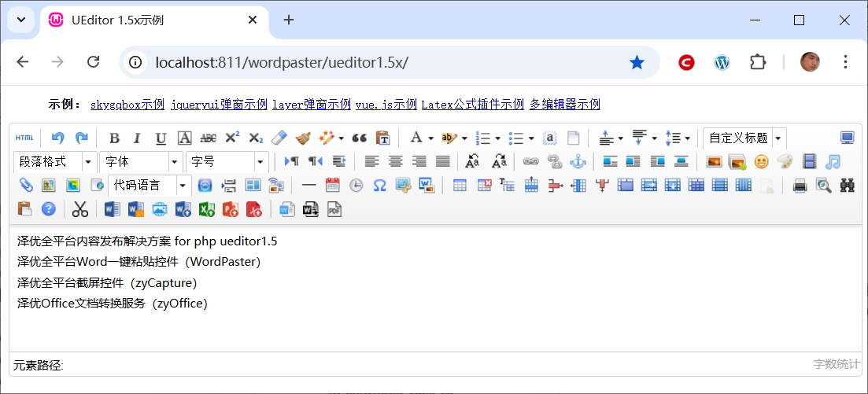Toggle bold formatting
This screenshot has width=868, height=394.
(x=114, y=138)
